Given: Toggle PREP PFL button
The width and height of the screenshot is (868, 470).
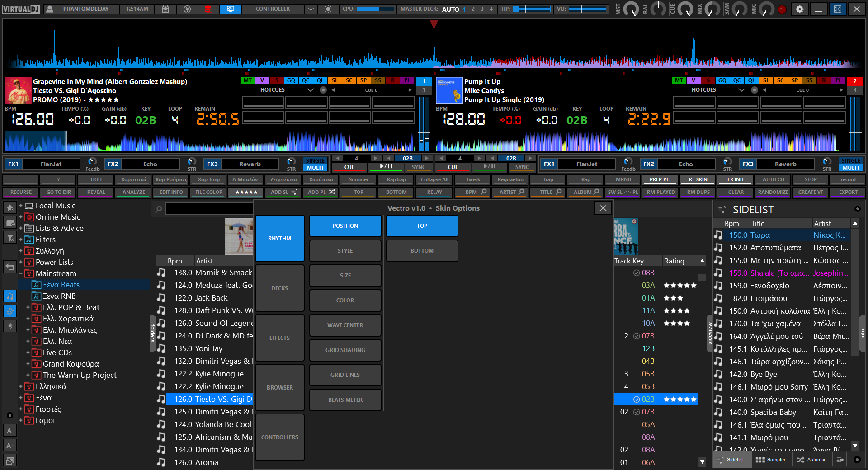Looking at the screenshot, I should (660, 179).
